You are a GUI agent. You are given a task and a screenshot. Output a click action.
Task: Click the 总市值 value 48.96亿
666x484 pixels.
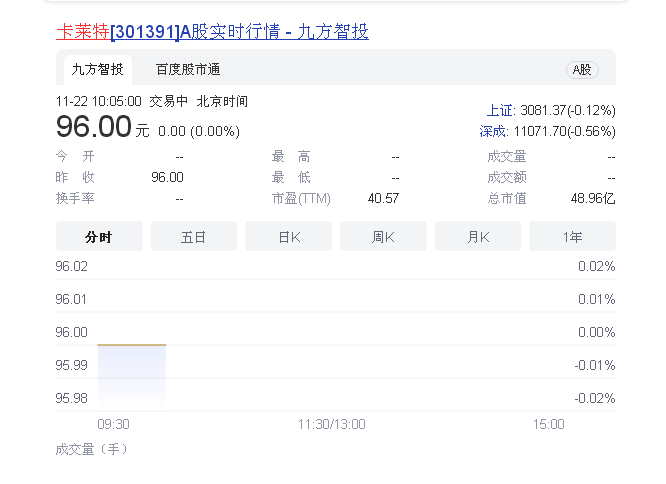tap(593, 198)
